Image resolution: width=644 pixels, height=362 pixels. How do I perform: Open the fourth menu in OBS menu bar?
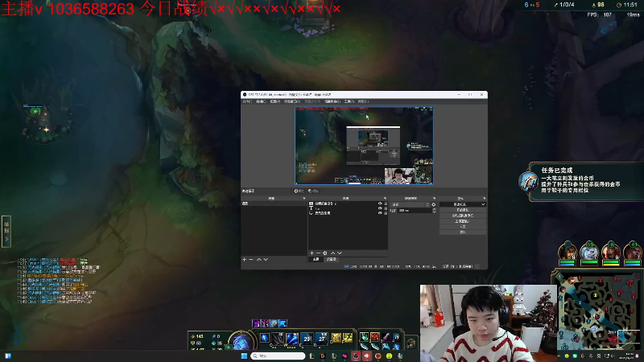(x=292, y=101)
